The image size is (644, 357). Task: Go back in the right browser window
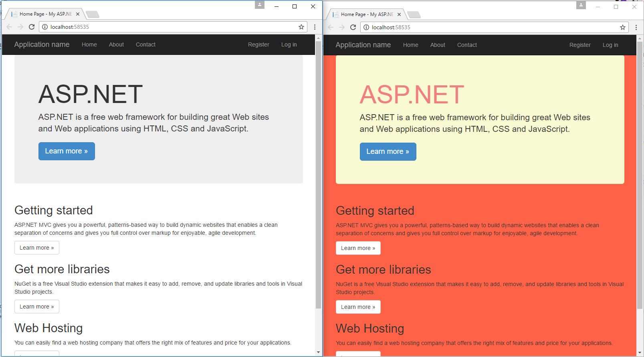(x=331, y=27)
